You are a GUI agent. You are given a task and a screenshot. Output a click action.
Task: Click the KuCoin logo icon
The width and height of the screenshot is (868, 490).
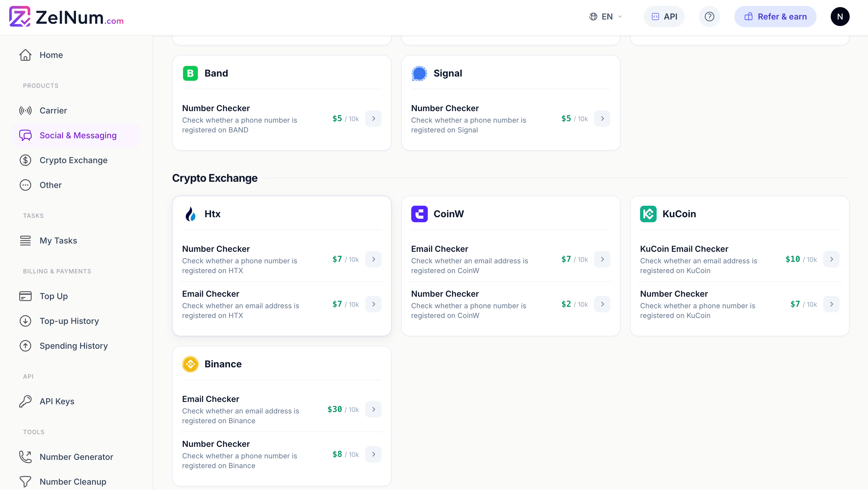pyautogui.click(x=648, y=214)
